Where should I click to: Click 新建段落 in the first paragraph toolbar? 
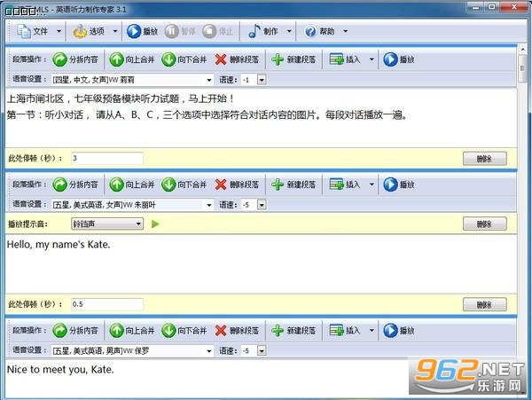tap(293, 59)
